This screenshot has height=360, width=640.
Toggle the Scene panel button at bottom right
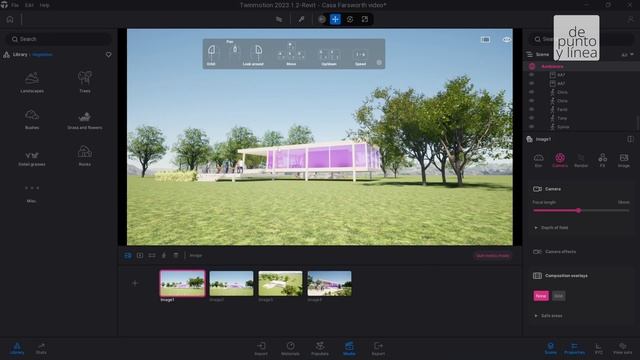pos(551,349)
